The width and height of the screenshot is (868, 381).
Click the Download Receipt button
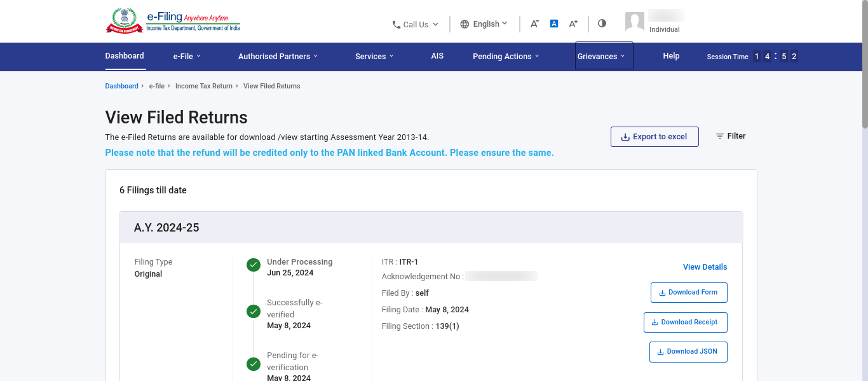click(686, 322)
